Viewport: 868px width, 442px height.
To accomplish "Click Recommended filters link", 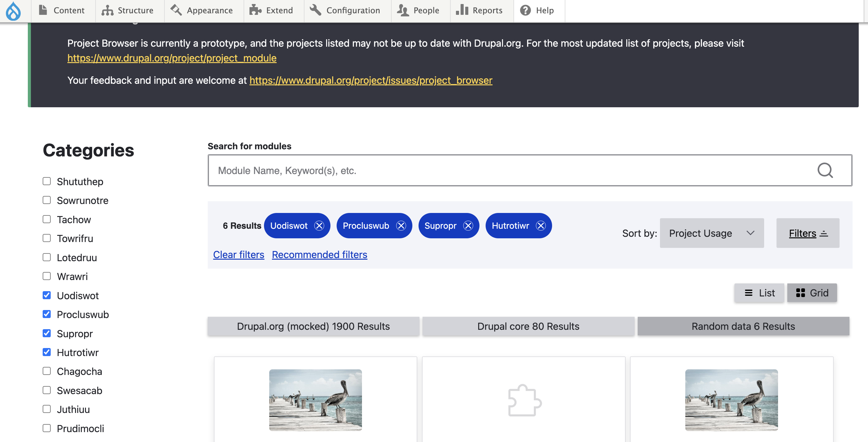I will click(x=320, y=254).
